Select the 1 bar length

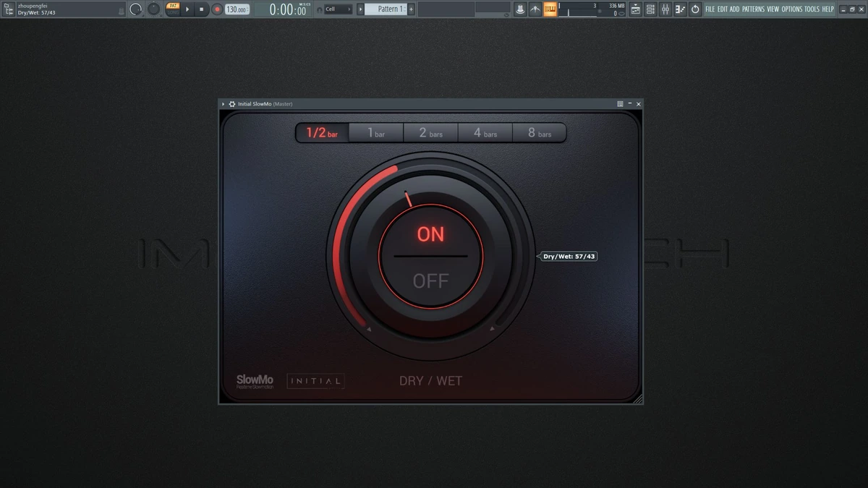click(x=376, y=133)
